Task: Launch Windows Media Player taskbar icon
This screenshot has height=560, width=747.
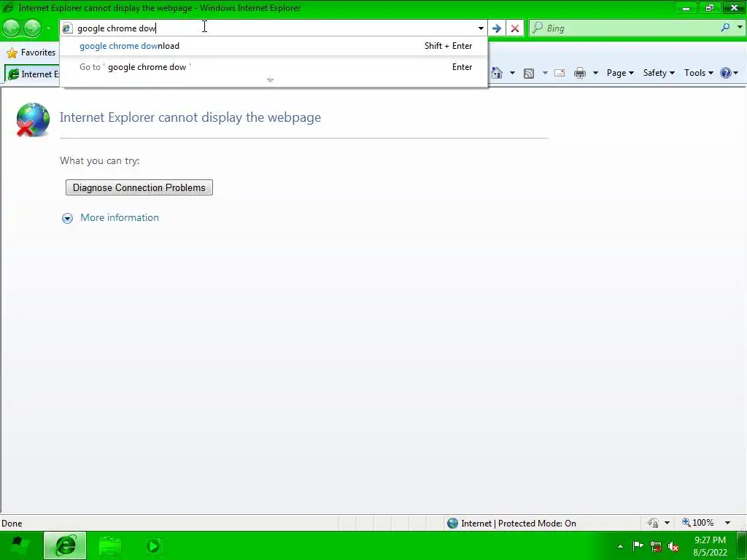Action: [x=153, y=545]
